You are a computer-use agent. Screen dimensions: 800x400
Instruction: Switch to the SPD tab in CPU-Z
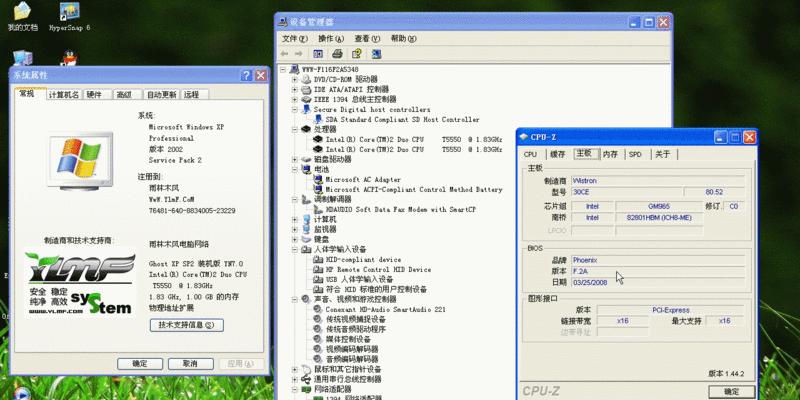pos(635,154)
